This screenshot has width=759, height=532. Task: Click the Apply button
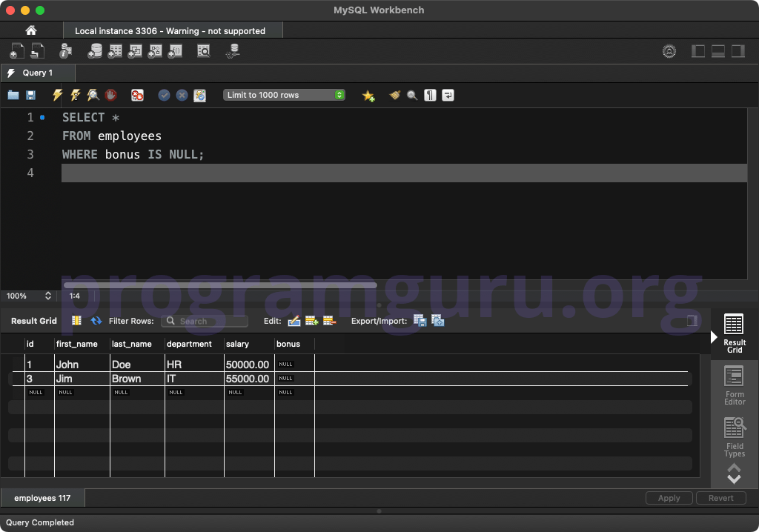pos(669,498)
